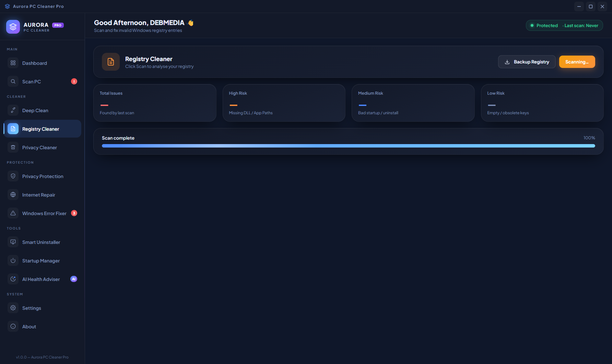This screenshot has width=612, height=364.
Task: Click the Dashboard grid icon
Action: click(x=13, y=63)
